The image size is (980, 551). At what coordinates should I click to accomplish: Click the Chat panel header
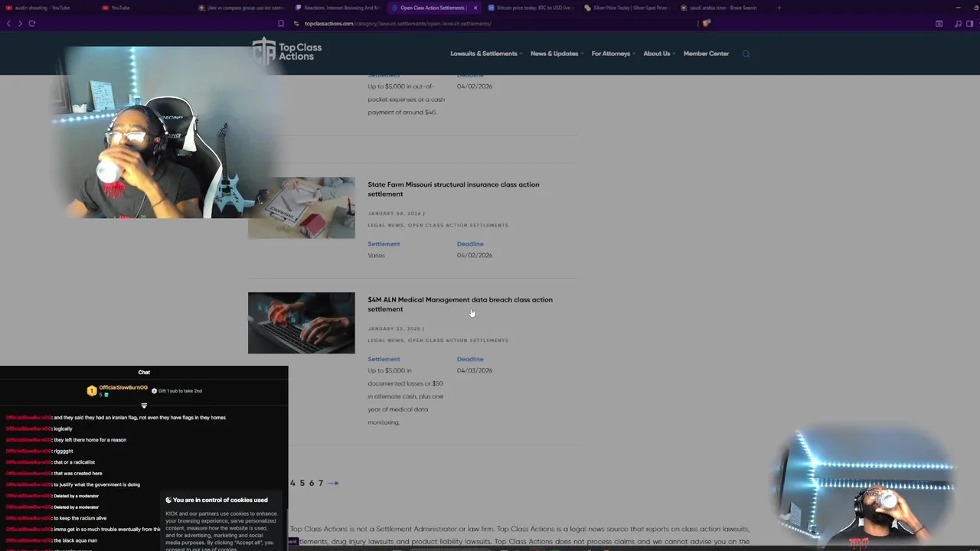(x=144, y=372)
